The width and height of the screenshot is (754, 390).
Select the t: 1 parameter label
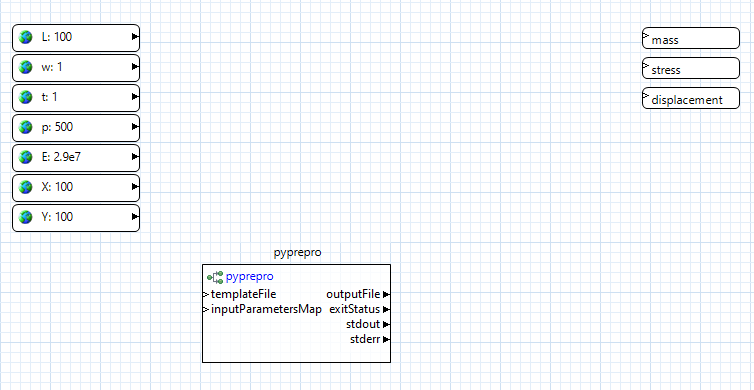pos(50,97)
